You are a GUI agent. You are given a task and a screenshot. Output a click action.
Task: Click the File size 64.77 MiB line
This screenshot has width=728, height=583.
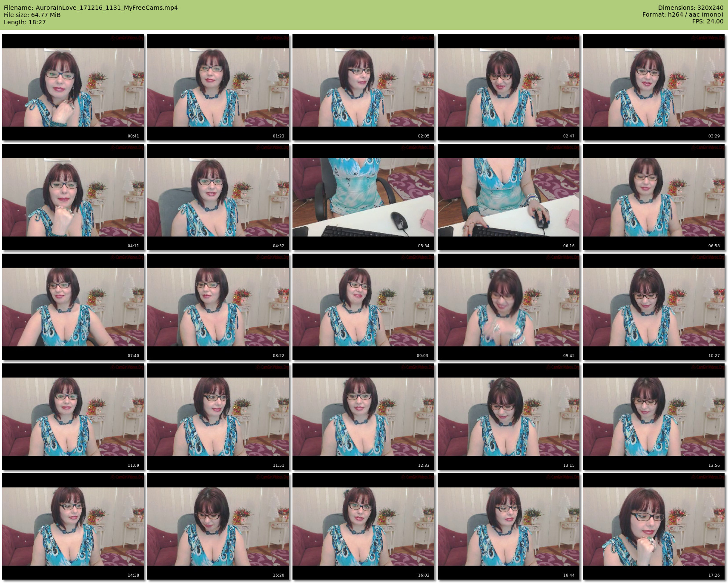(x=32, y=15)
